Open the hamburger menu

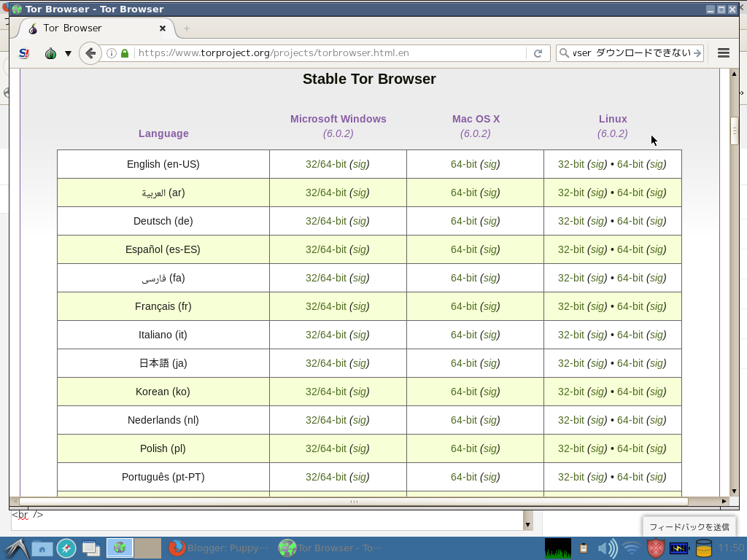[x=723, y=52]
